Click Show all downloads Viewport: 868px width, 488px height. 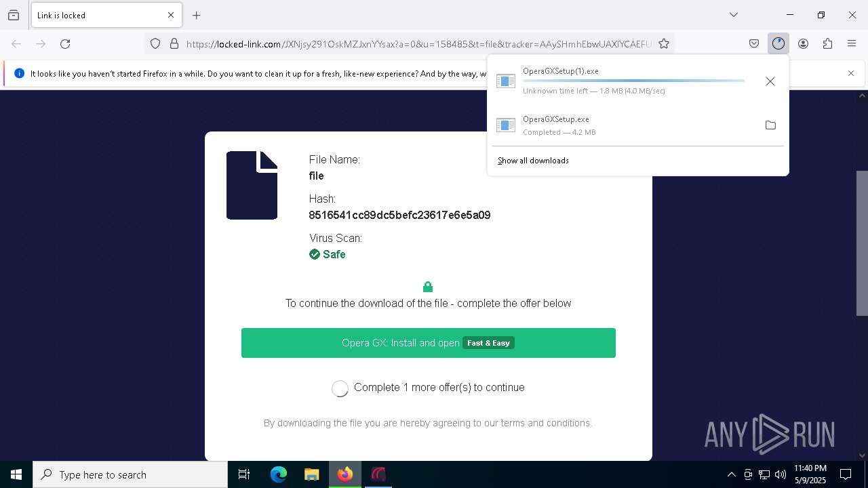(533, 161)
